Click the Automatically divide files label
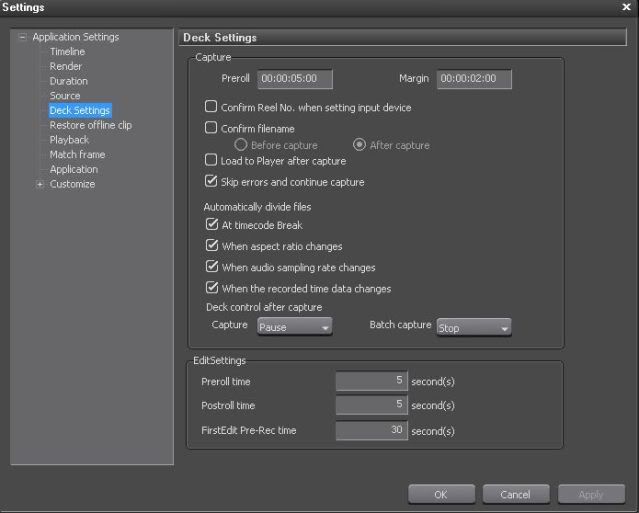639x513 pixels. coord(257,207)
